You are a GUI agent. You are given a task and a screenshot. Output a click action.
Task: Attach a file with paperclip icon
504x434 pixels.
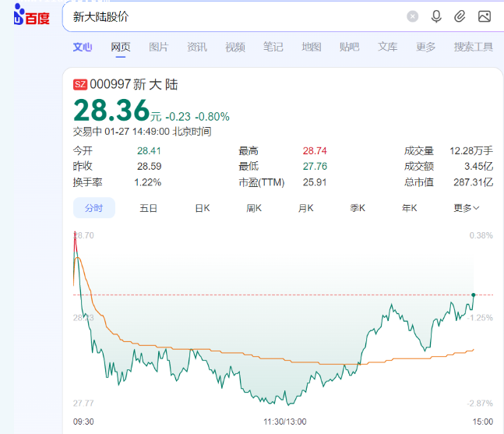[x=460, y=16]
